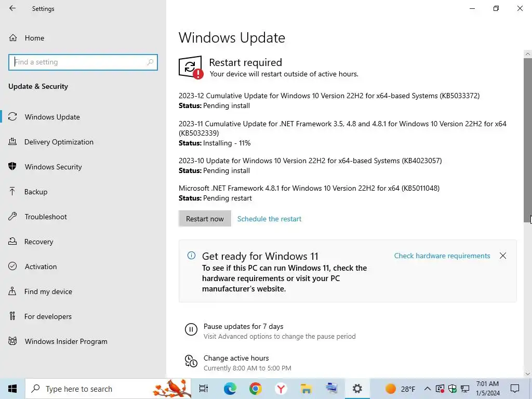Viewport: 532px width, 399px height.
Task: Click the Backup upward arrow icon
Action: click(x=12, y=191)
